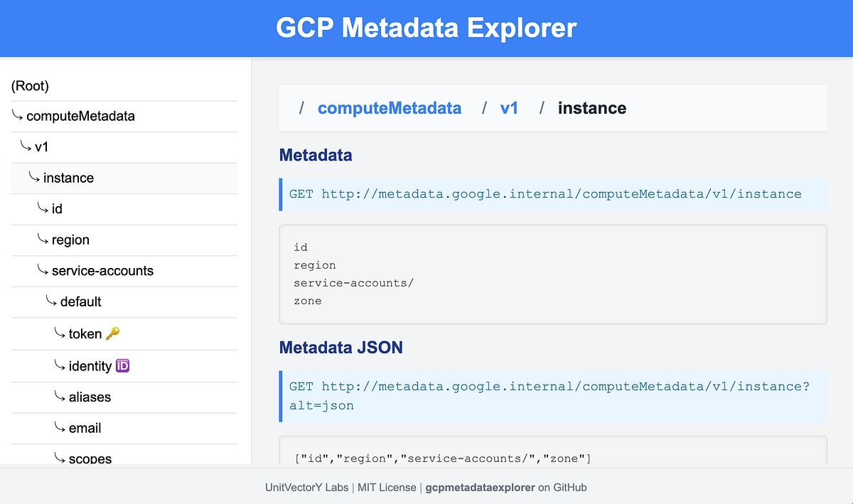Image resolution: width=853 pixels, height=504 pixels.
Task: Select region in the sidebar tree
Action: click(70, 240)
